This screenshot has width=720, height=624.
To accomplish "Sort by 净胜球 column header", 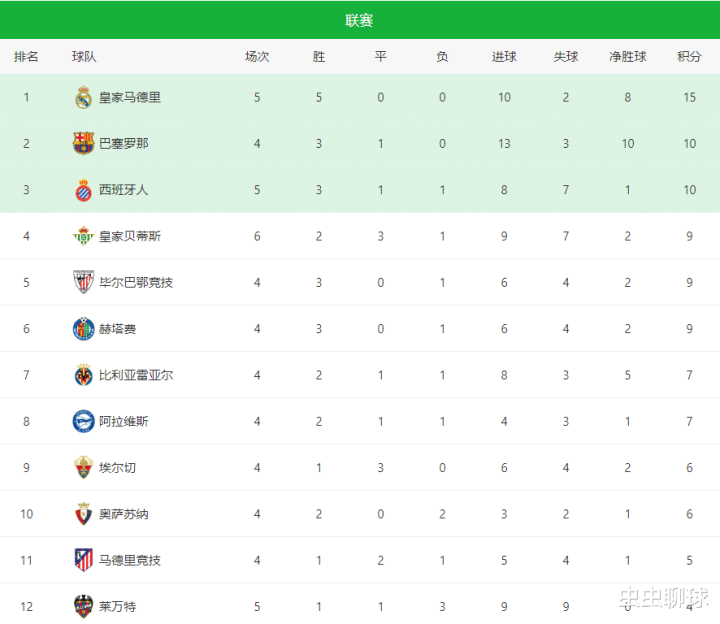I will point(628,57).
